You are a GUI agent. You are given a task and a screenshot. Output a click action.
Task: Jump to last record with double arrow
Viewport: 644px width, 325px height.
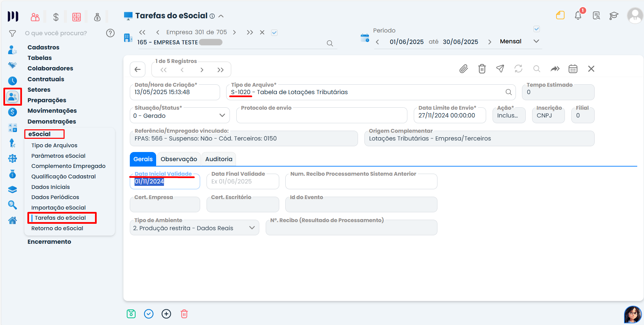point(220,70)
